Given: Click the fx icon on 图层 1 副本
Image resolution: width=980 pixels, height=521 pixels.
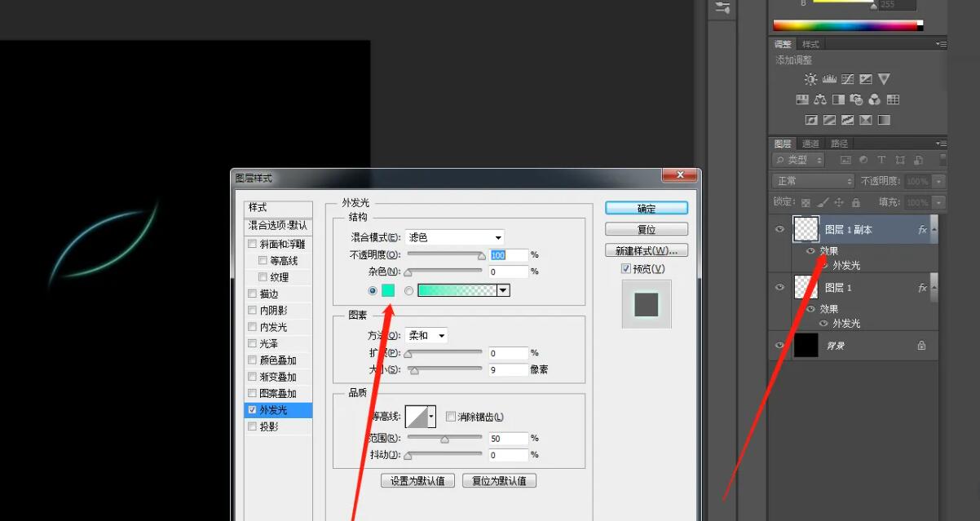Looking at the screenshot, I should point(921,230).
